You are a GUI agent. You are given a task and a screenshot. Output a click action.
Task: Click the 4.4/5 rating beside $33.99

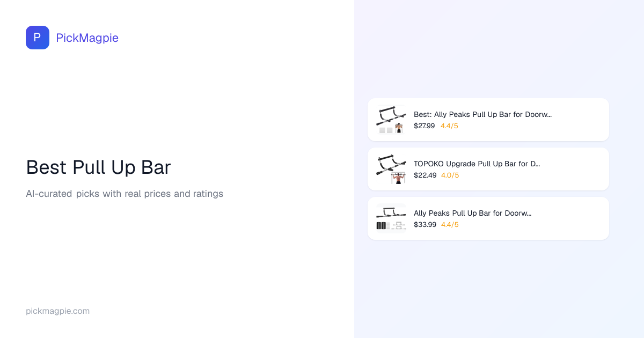(x=450, y=225)
